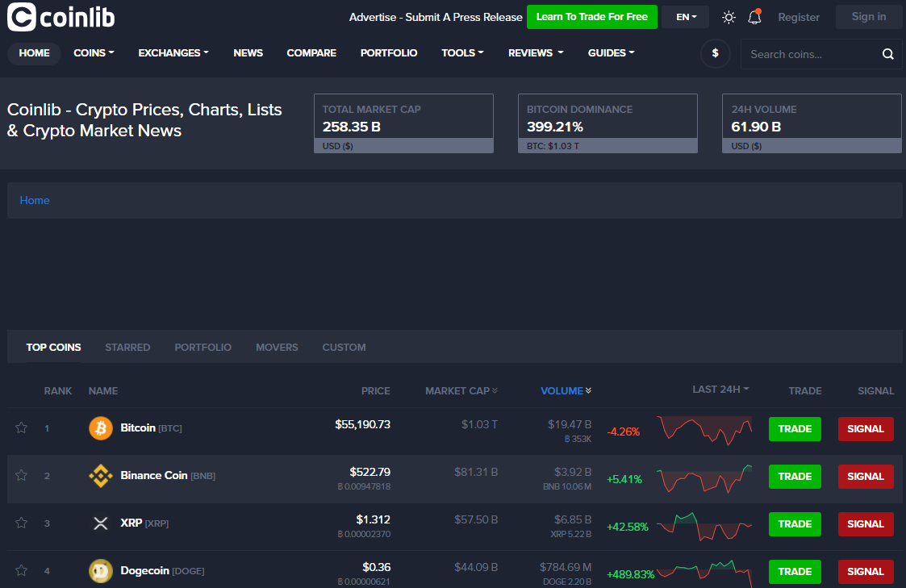Sort by VOLUME column
The height and width of the screenshot is (588, 906).
click(x=566, y=391)
